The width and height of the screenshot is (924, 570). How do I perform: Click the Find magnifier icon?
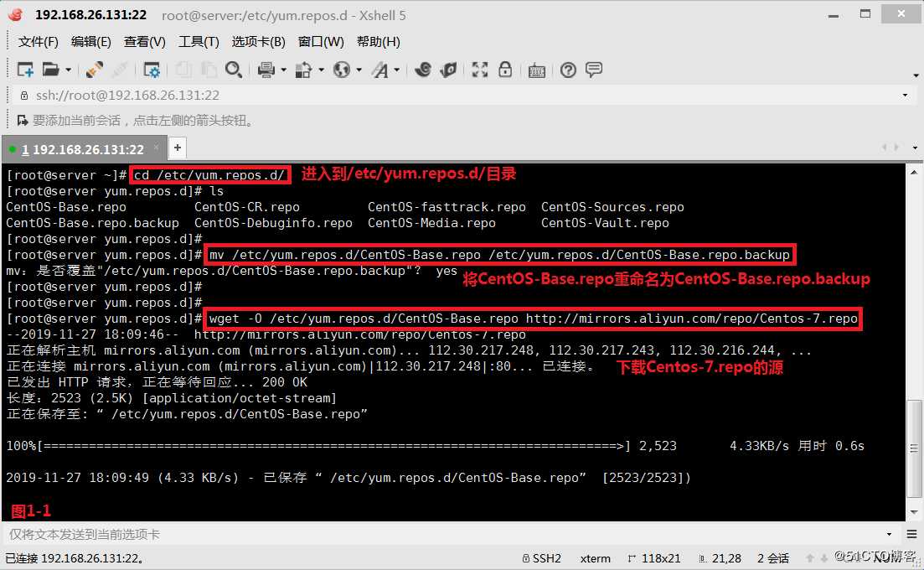tap(234, 70)
